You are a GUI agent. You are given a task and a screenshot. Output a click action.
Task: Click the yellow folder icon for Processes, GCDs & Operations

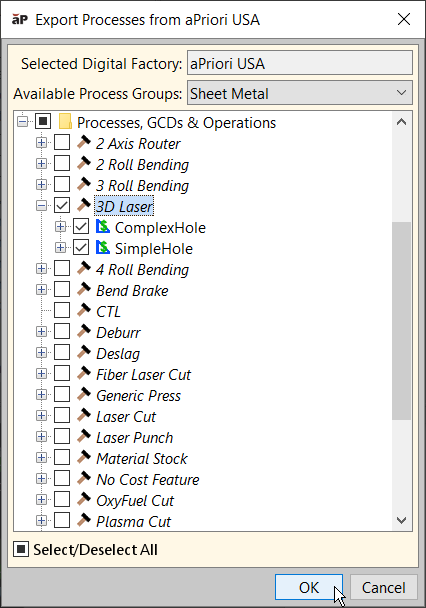click(x=65, y=122)
